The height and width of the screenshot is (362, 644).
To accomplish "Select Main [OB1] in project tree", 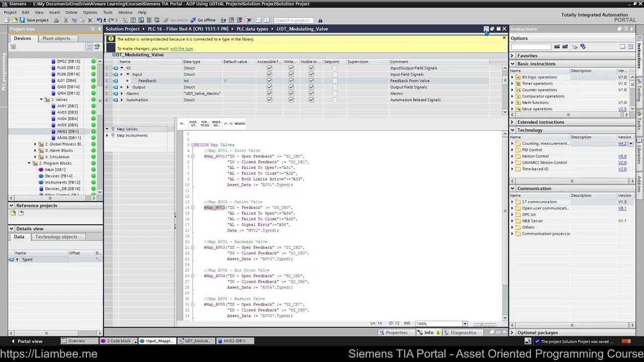I will tap(55, 169).
